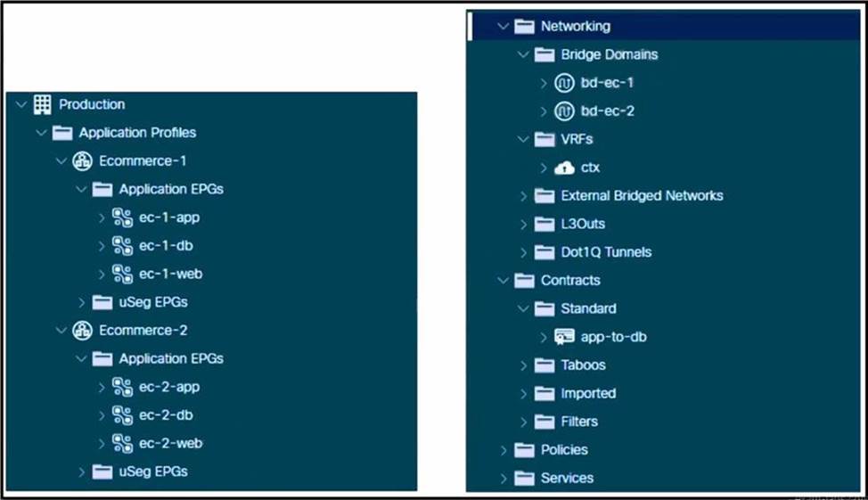Collapse the Contracts section chevron
This screenshot has height=500, width=868.
pyautogui.click(x=504, y=281)
